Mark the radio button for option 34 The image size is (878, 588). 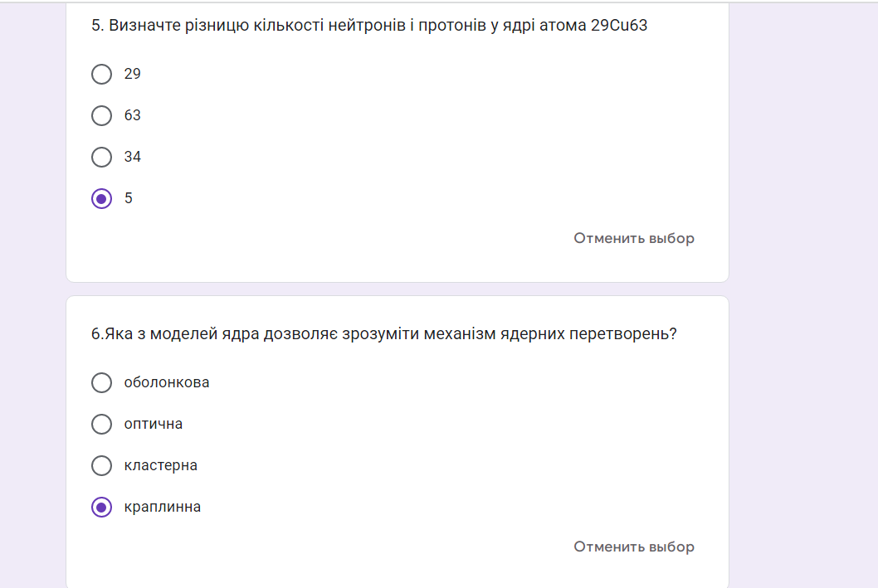(x=101, y=157)
